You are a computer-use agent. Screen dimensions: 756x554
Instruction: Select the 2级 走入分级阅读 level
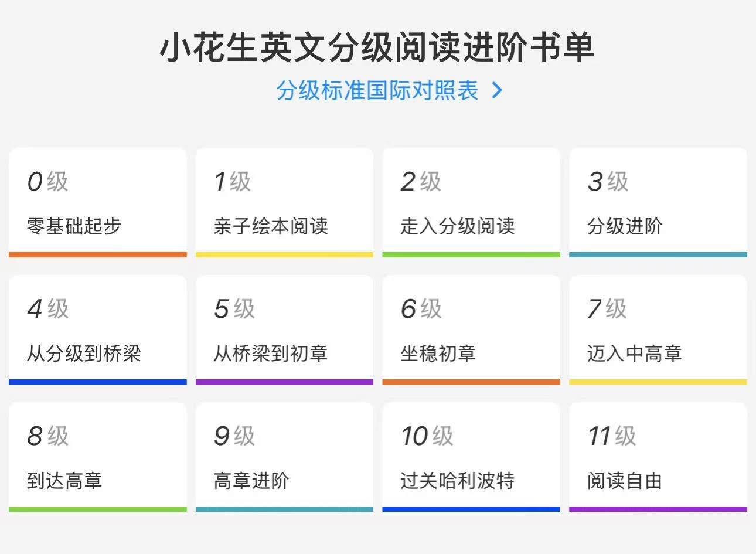471,202
